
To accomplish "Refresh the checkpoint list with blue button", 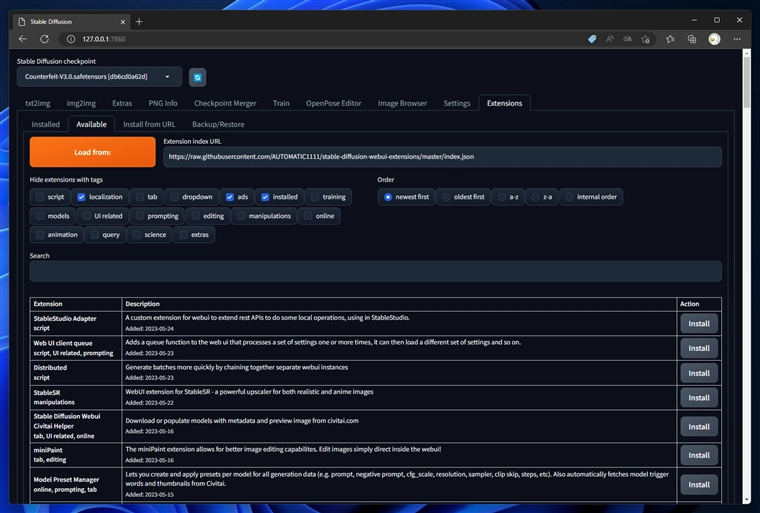I will (197, 77).
